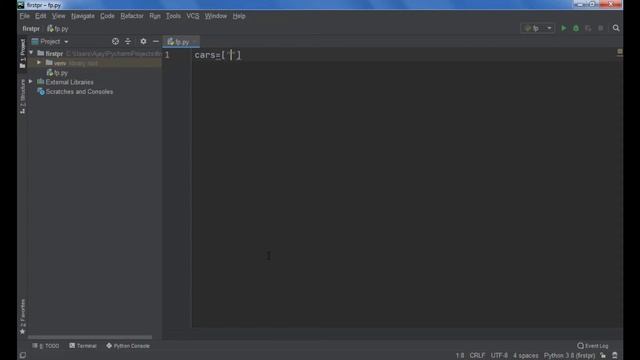Click line number 1 in gutter

click(167, 55)
